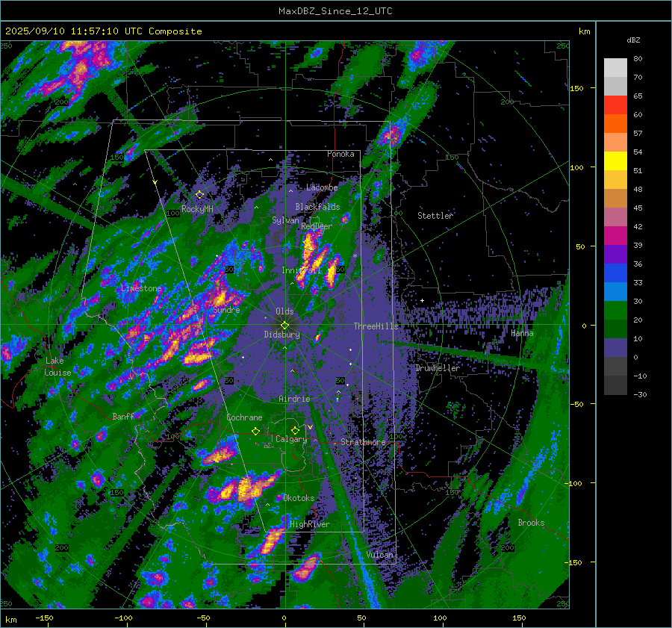Select the yellow 51-54 dBZ legend swatch

[615, 161]
